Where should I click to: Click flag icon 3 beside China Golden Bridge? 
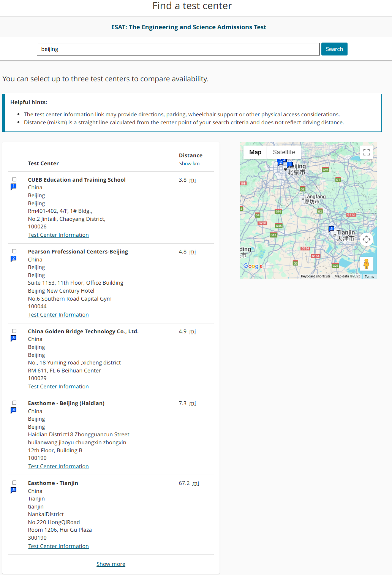[14, 338]
